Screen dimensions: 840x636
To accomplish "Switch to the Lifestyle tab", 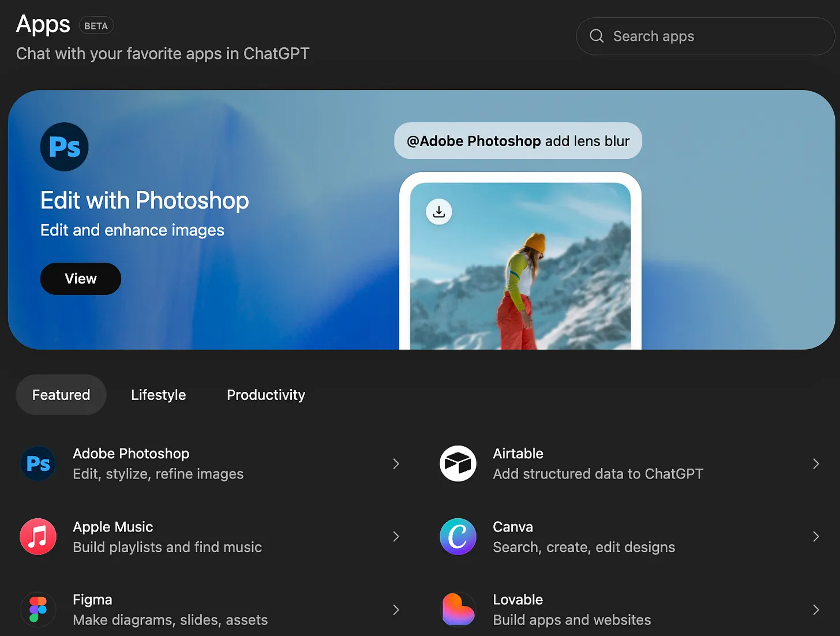I will coord(158,395).
